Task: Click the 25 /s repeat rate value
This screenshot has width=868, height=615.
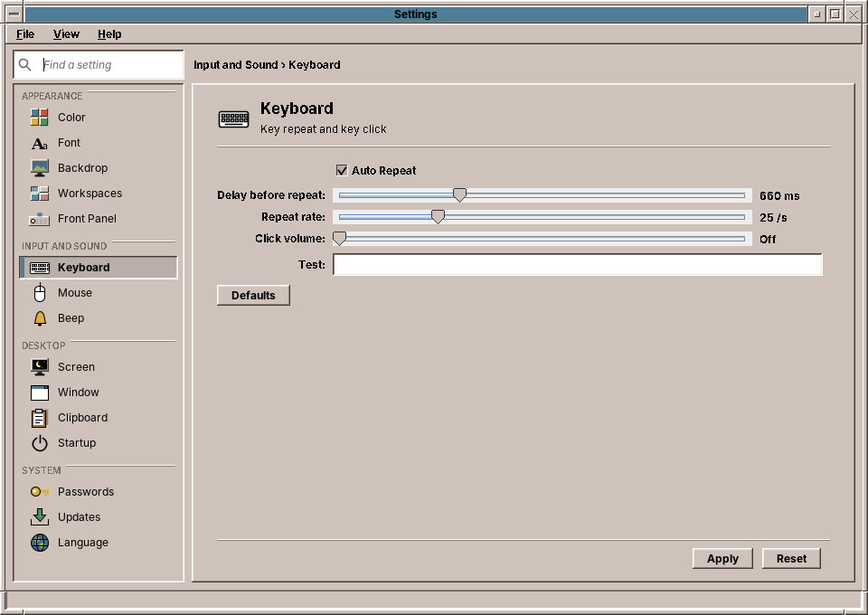Action: 773,218
